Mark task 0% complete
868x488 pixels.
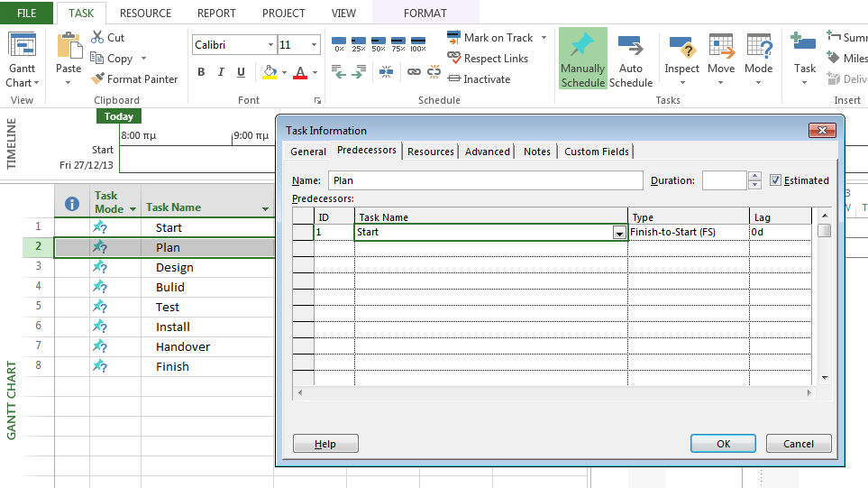pyautogui.click(x=339, y=44)
